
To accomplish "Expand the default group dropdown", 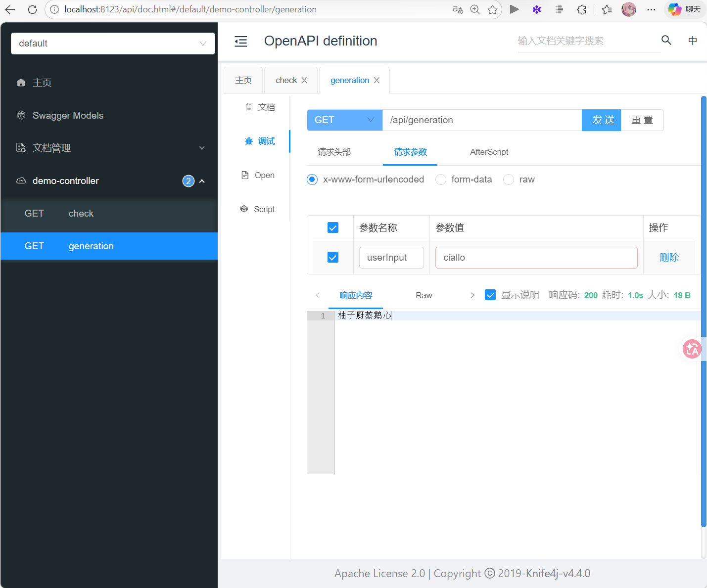I will [x=113, y=44].
